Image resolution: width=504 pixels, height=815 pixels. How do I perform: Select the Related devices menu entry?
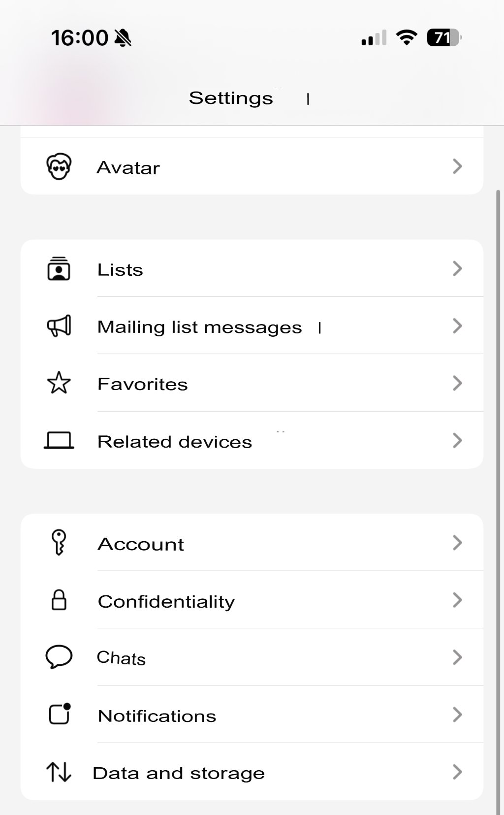tap(175, 442)
